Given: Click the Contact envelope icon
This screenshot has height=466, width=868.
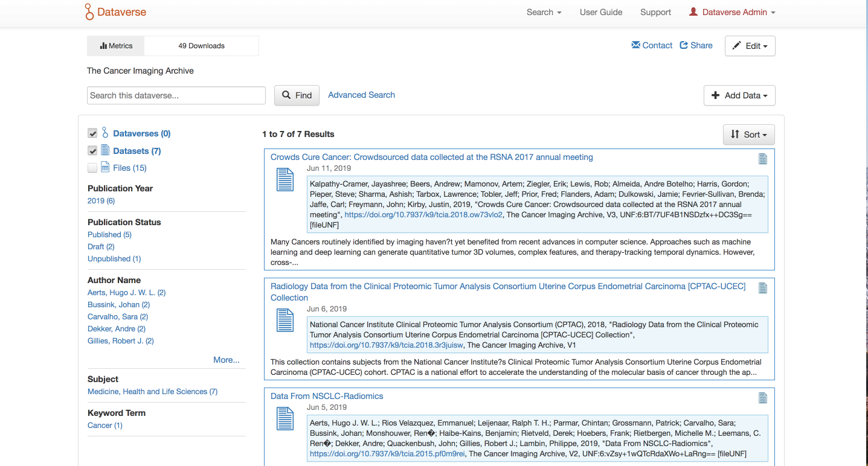Looking at the screenshot, I should click(x=635, y=45).
